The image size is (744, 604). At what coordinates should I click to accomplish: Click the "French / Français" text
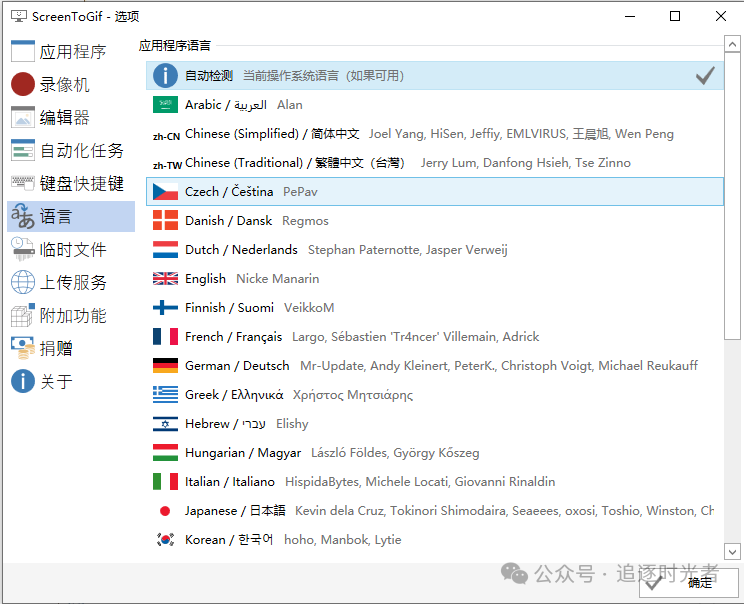[x=233, y=336]
